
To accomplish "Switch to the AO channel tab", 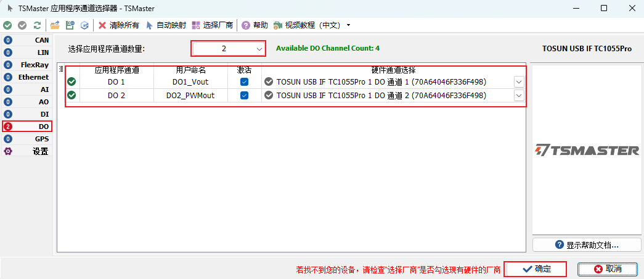I will click(27, 102).
